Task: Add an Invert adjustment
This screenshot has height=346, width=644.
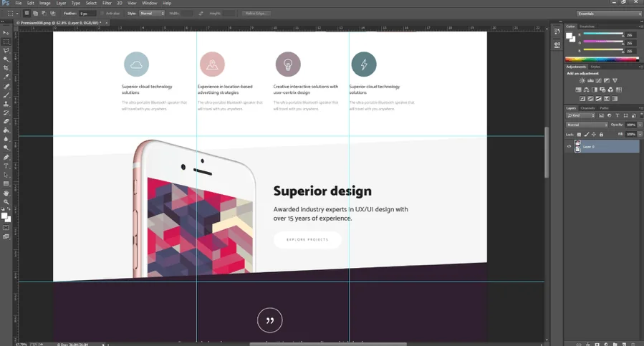Action: [582, 99]
